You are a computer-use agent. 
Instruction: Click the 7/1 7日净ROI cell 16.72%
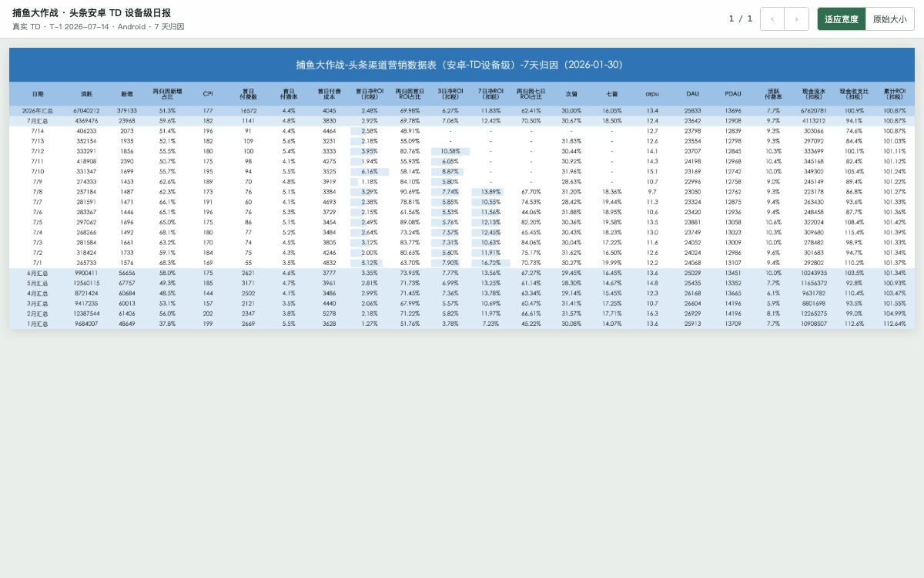point(490,263)
